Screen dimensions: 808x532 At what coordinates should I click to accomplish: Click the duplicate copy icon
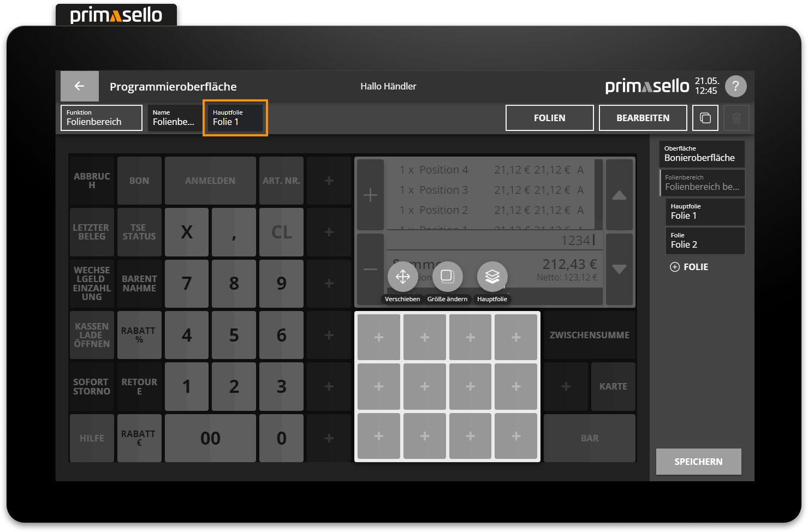(x=705, y=118)
